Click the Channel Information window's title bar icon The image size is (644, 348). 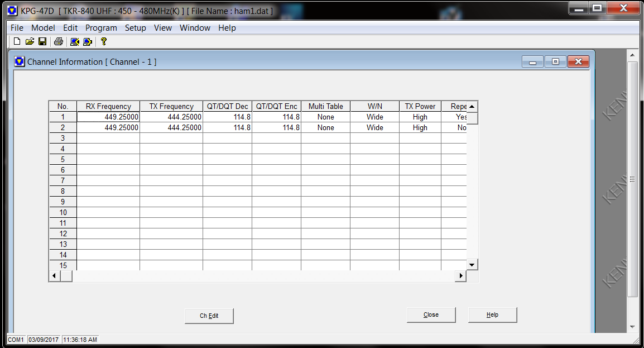(20, 61)
